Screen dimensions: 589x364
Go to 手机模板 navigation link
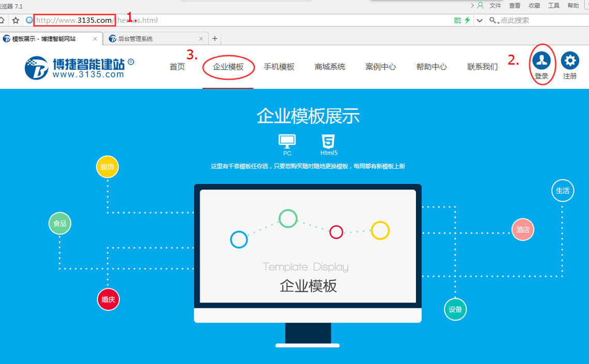(x=279, y=67)
